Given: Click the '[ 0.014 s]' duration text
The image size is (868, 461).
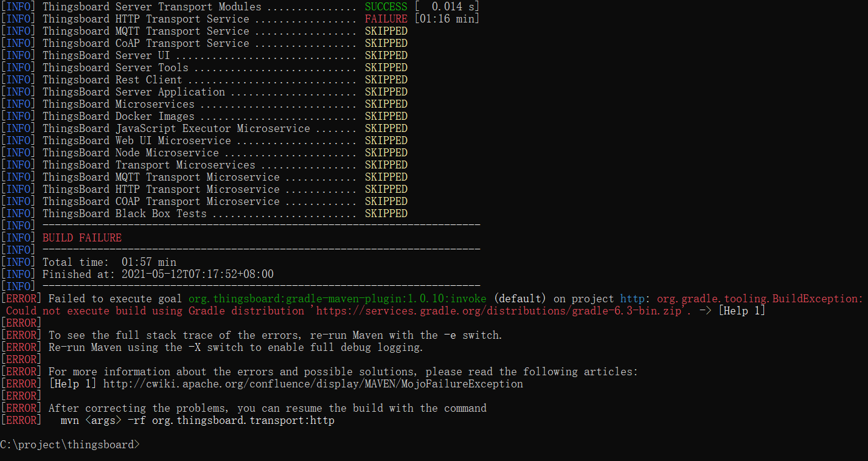Looking at the screenshot, I should pos(447,7).
